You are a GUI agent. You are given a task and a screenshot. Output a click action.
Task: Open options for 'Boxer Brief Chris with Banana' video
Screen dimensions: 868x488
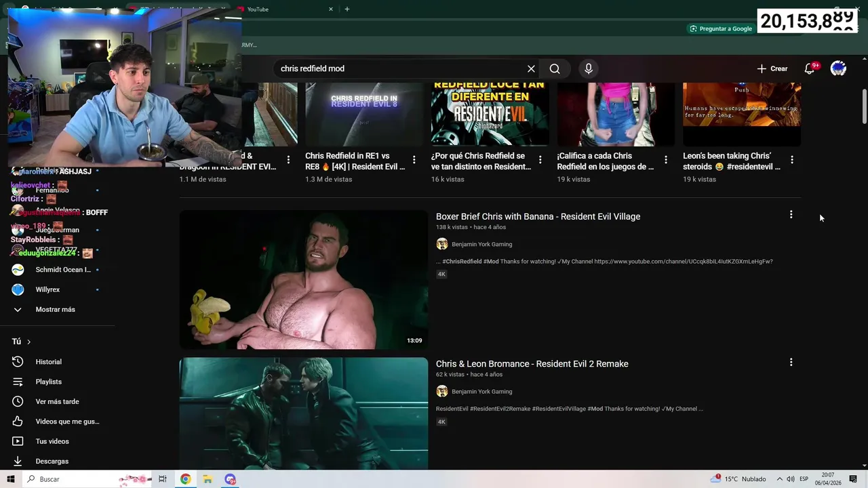tap(791, 214)
